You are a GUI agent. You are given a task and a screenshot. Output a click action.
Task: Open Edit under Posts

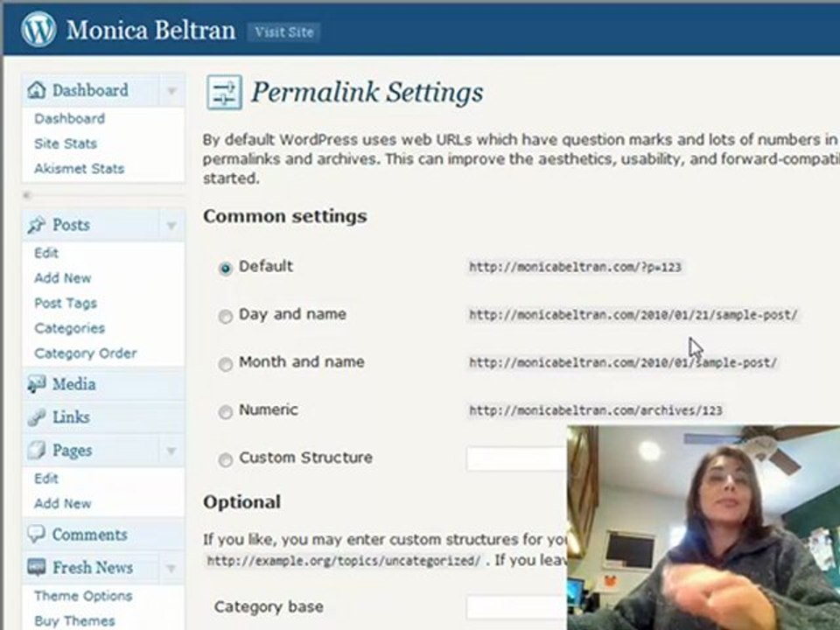coord(46,253)
